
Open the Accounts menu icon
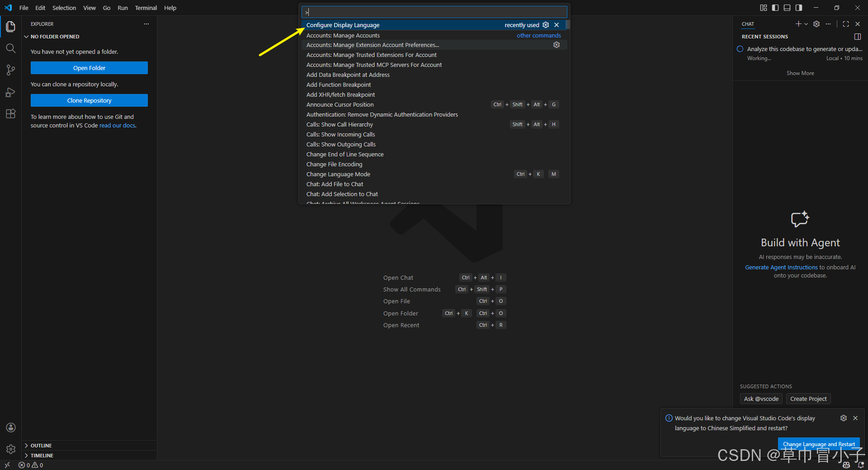(11, 428)
